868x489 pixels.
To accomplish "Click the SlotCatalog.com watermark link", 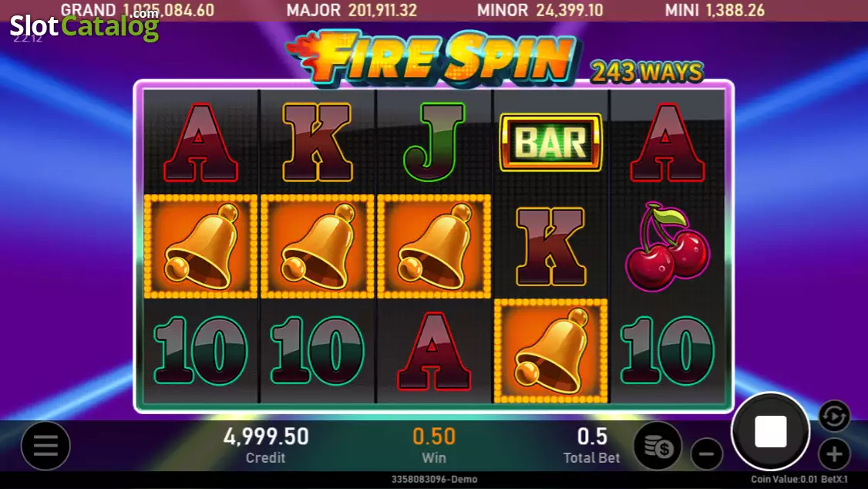I will [84, 25].
